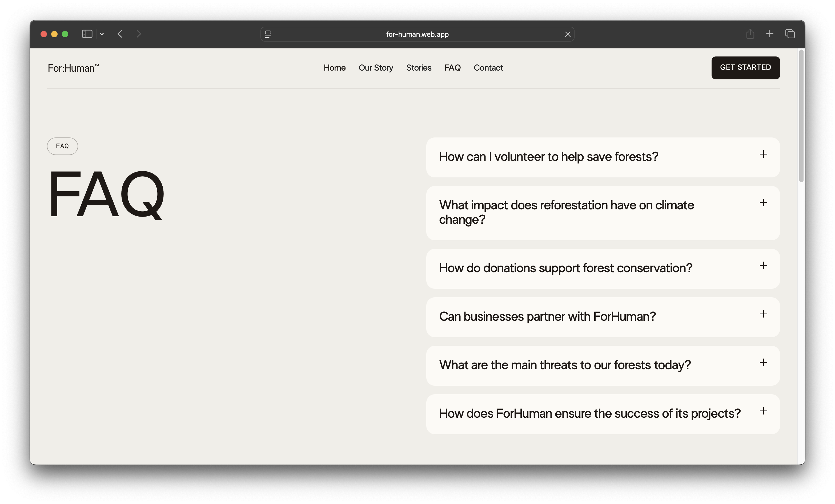This screenshot has height=504, width=835.
Task: Open the Contact nav item
Action: [x=488, y=68]
